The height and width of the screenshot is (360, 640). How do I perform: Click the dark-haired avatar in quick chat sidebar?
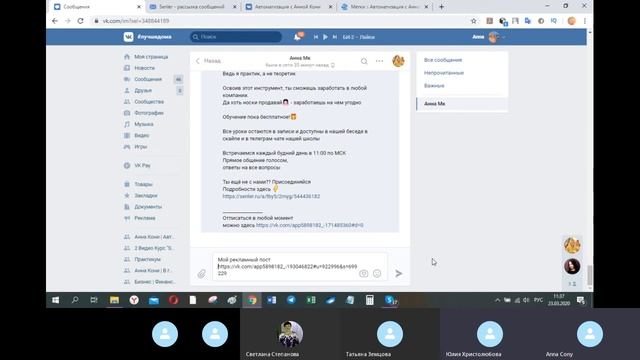[x=572, y=266]
